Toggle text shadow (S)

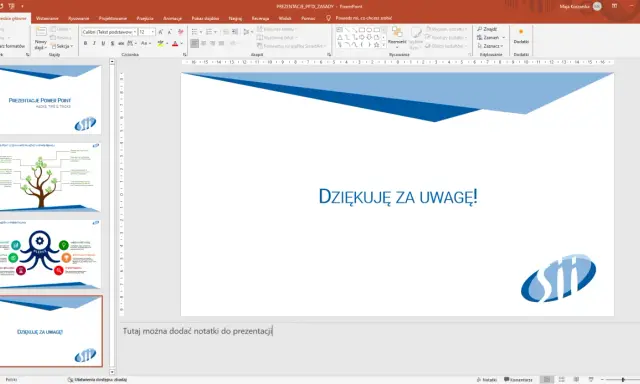coord(112,43)
